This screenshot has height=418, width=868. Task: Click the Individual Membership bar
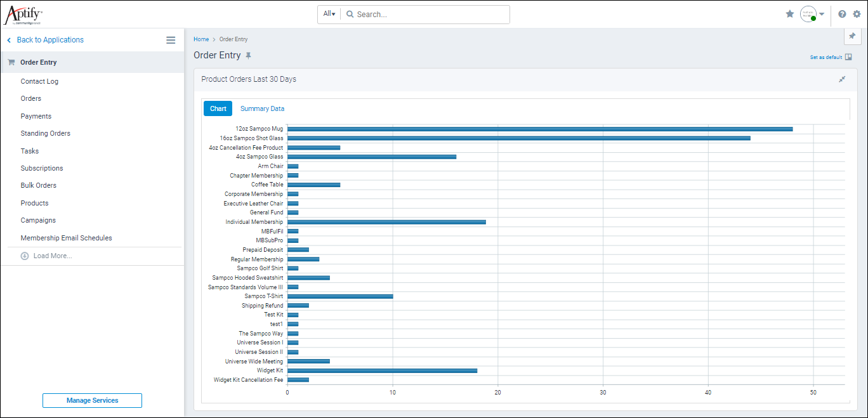386,222
